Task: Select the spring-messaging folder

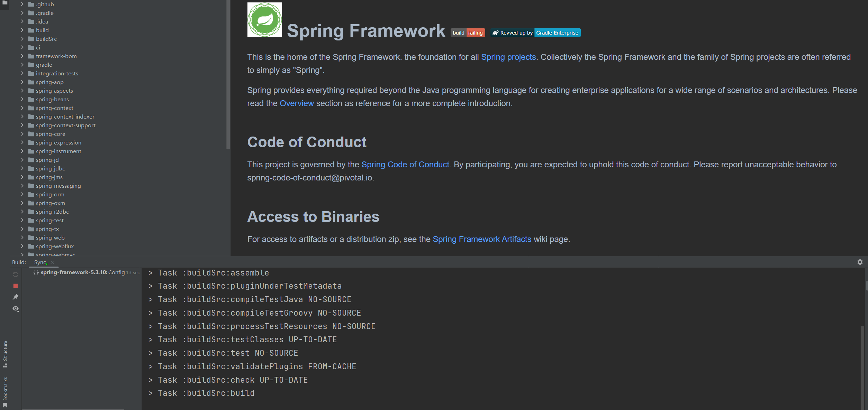Action: point(58,186)
